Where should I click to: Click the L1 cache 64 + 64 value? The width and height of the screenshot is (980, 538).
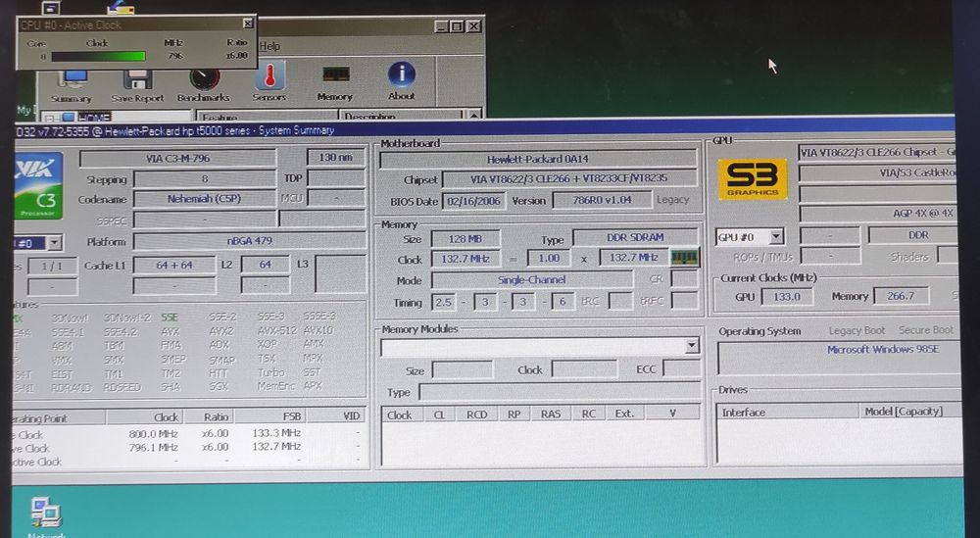pos(174,265)
